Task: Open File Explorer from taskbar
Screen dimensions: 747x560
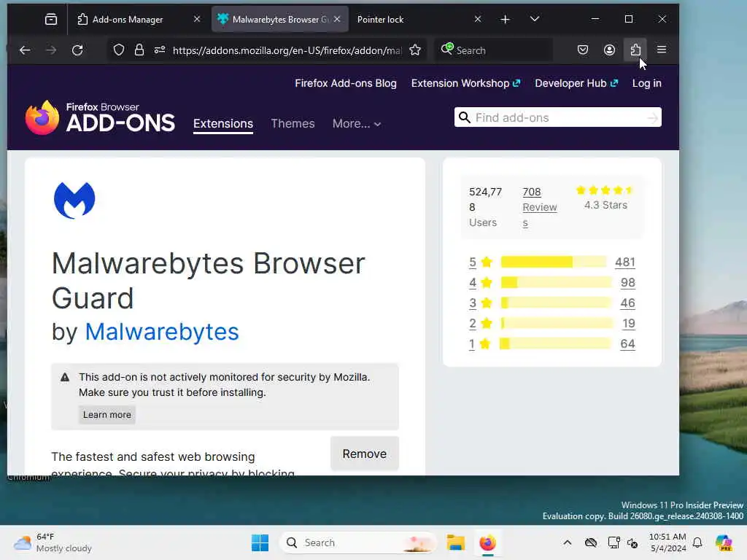Action: click(455, 542)
